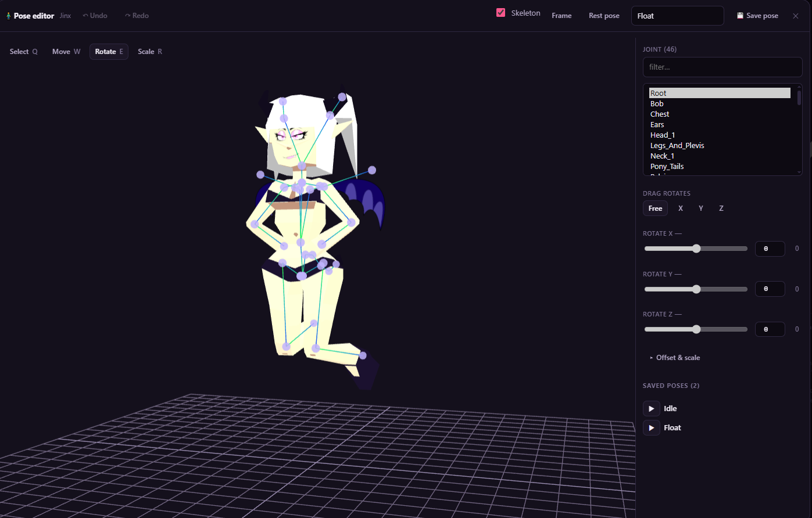Click the Rest pose button
This screenshot has height=518, width=812.
pos(604,16)
